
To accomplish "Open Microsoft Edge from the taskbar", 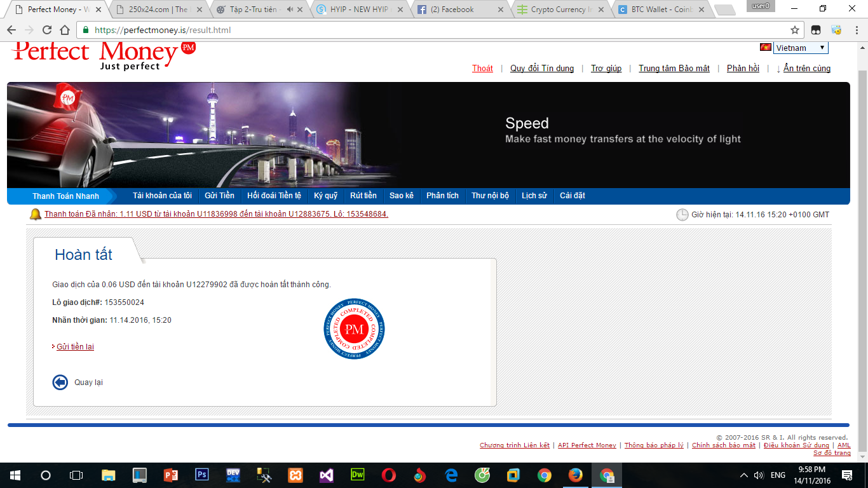I will coord(451,475).
